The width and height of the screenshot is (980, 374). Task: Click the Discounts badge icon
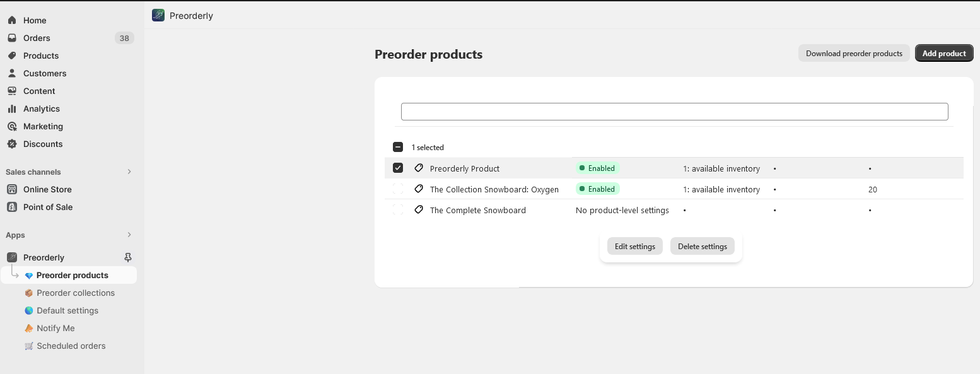point(12,144)
